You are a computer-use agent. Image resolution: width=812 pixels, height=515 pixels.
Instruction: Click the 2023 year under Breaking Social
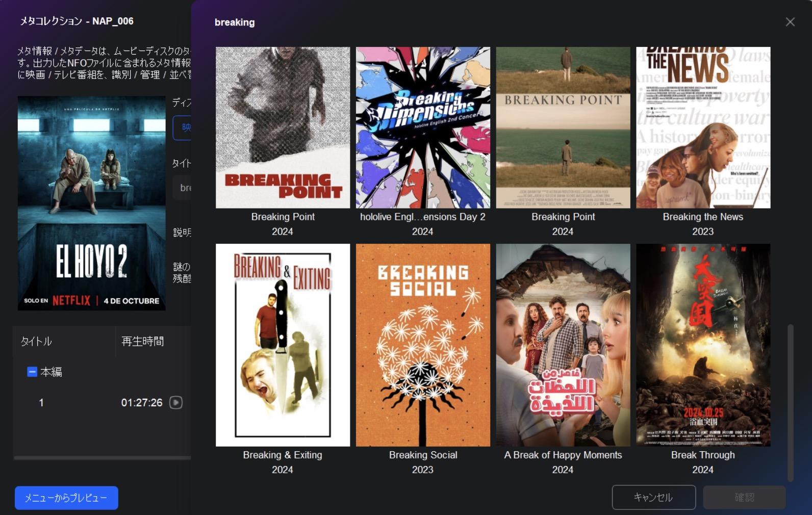click(x=423, y=470)
